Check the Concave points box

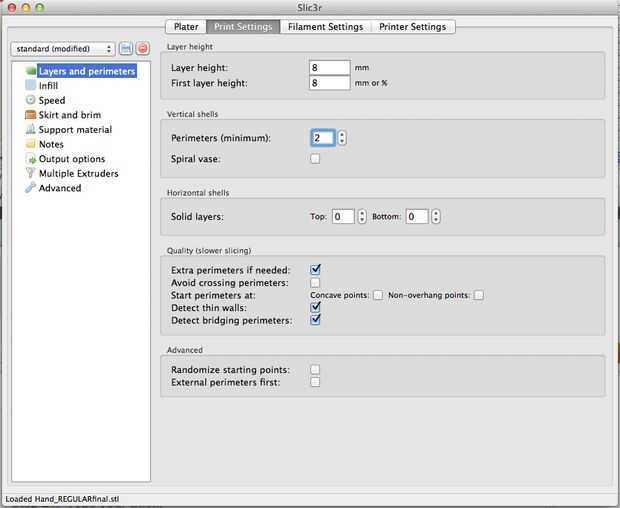point(378,295)
